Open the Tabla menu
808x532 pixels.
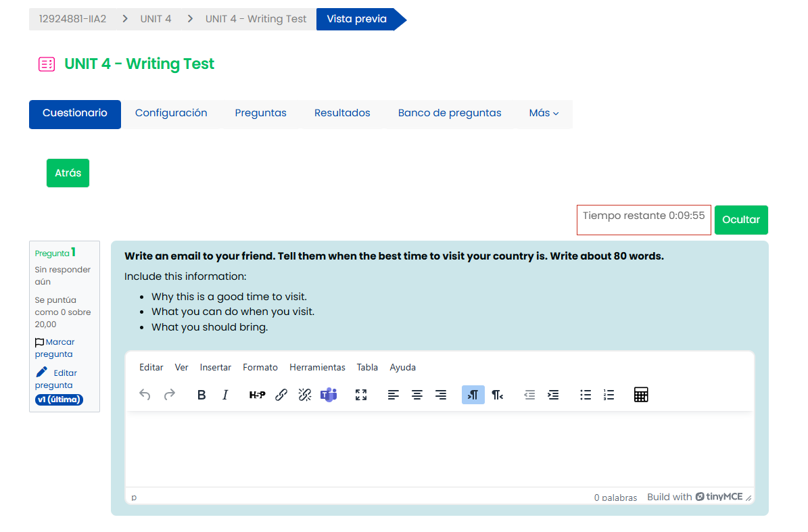click(x=367, y=367)
